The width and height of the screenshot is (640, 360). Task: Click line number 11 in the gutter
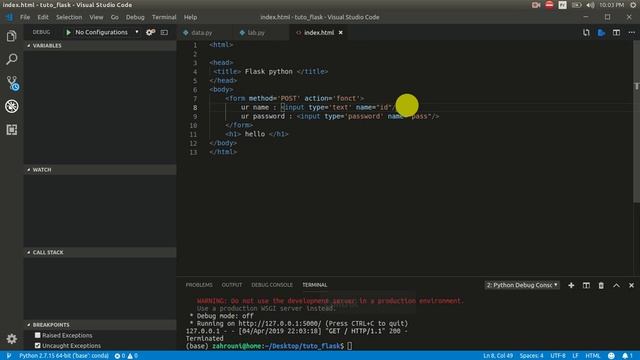pyautogui.click(x=193, y=134)
